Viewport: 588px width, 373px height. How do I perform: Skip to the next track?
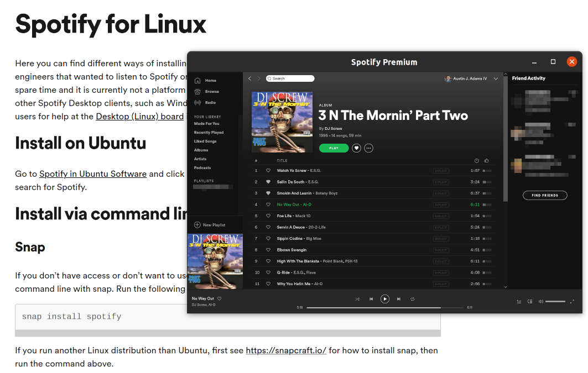399,299
